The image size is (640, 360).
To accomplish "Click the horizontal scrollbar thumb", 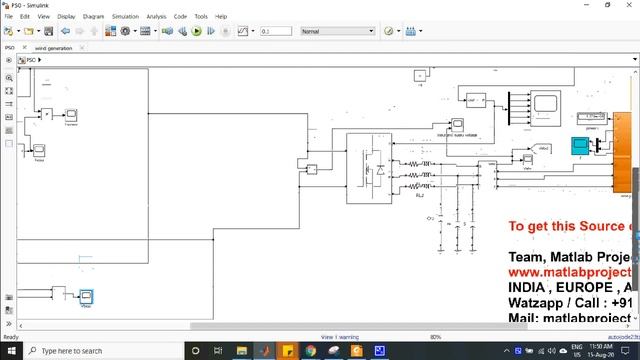I will coord(358,326).
